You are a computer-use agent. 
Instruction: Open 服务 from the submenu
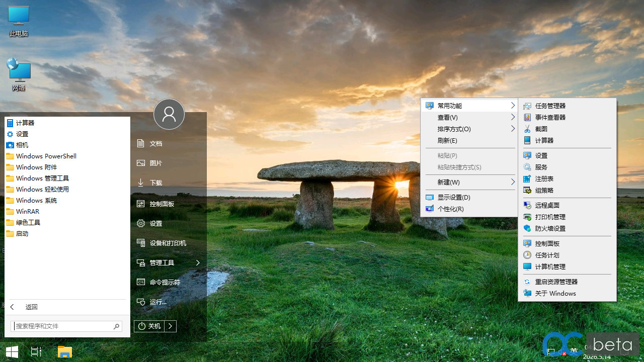(567, 167)
